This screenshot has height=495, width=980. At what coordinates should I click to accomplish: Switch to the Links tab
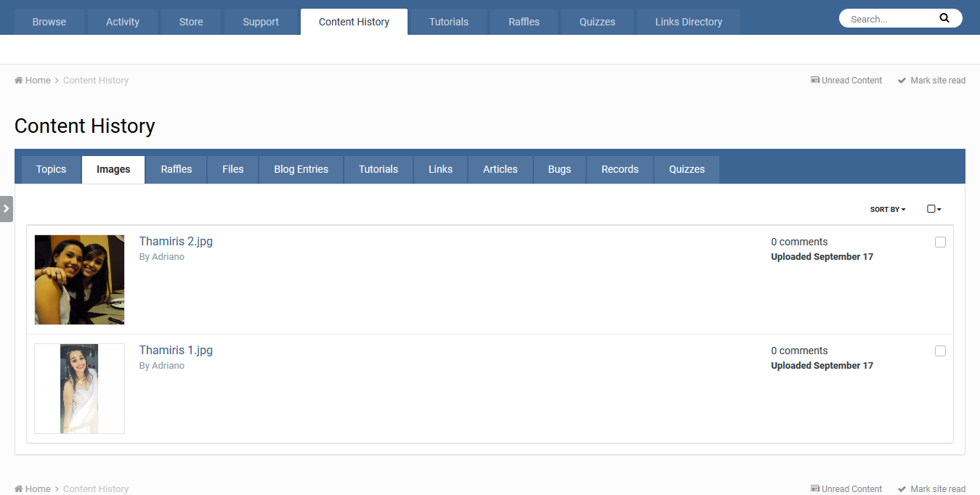[x=440, y=169]
